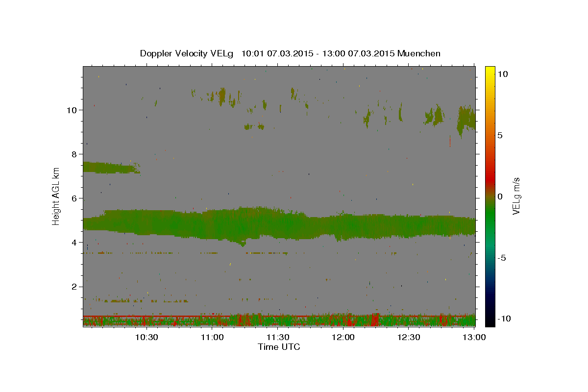Click the 11:00 time tick label
The width and height of the screenshot is (588, 392).
point(212,337)
